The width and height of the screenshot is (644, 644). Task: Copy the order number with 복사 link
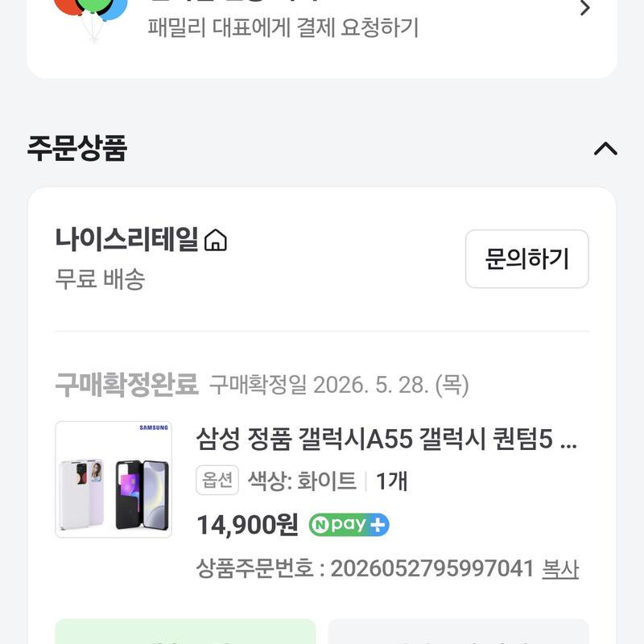click(x=560, y=569)
